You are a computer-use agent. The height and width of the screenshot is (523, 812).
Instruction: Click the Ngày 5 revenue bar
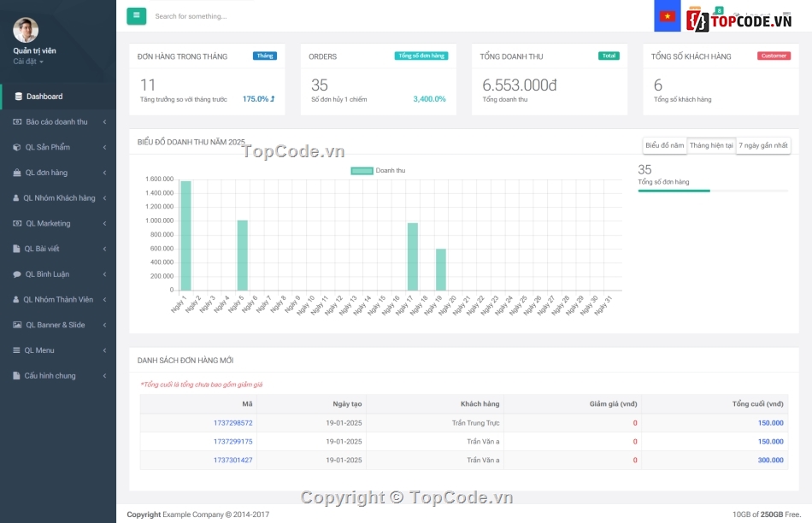pyautogui.click(x=243, y=256)
